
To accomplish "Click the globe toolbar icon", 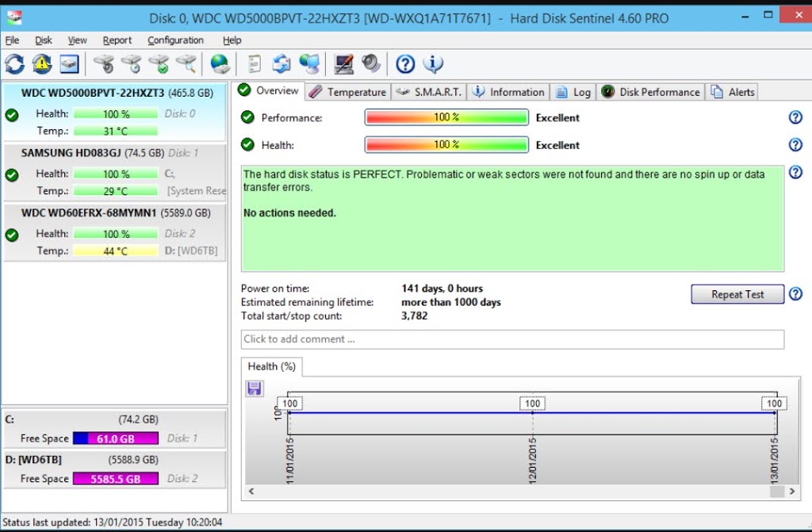I will pos(220,63).
